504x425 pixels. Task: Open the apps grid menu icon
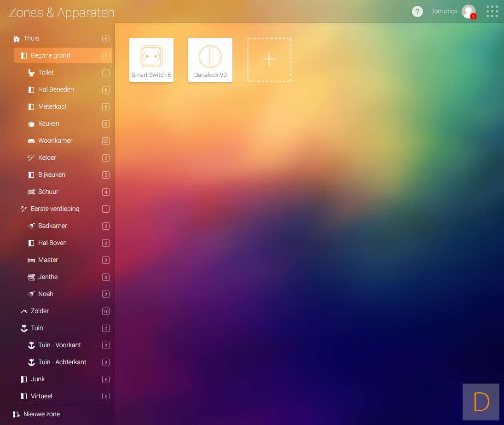click(492, 12)
